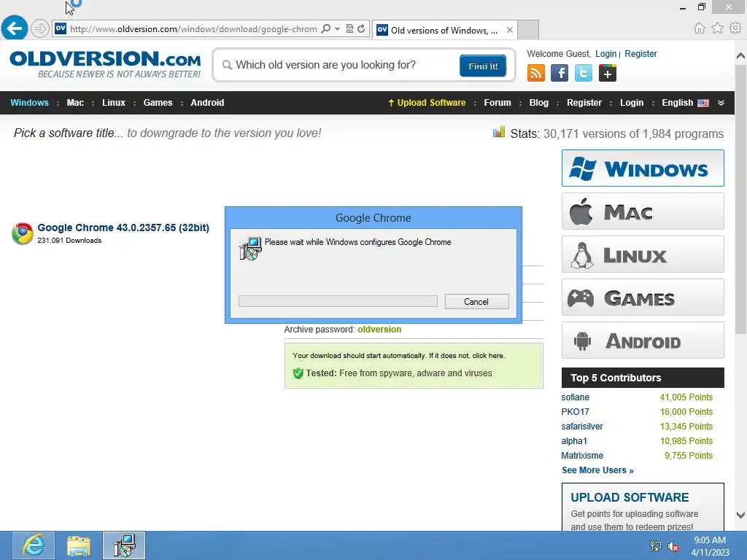Click the Games category banner
The width and height of the screenshot is (747, 560).
(643, 297)
